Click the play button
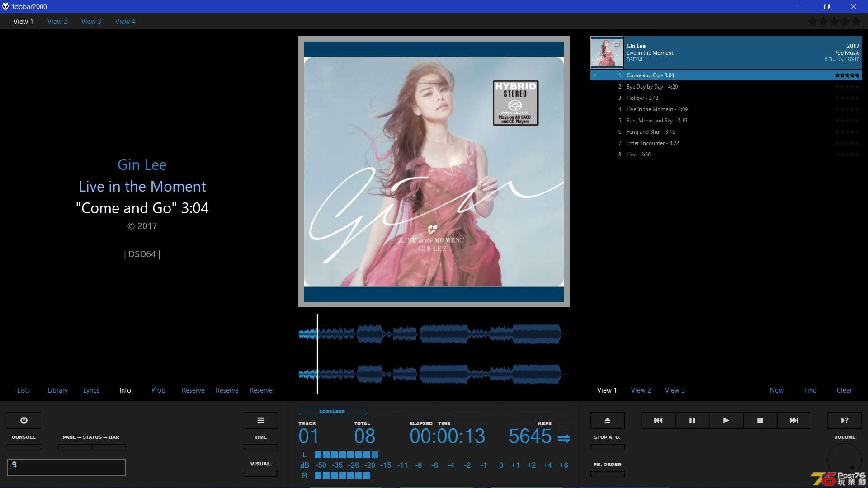Image resolution: width=868 pixels, height=488 pixels. 726,420
